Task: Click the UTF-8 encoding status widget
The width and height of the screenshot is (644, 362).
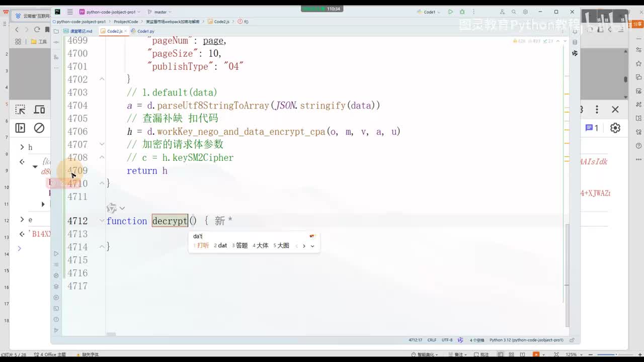Action: 447,340
